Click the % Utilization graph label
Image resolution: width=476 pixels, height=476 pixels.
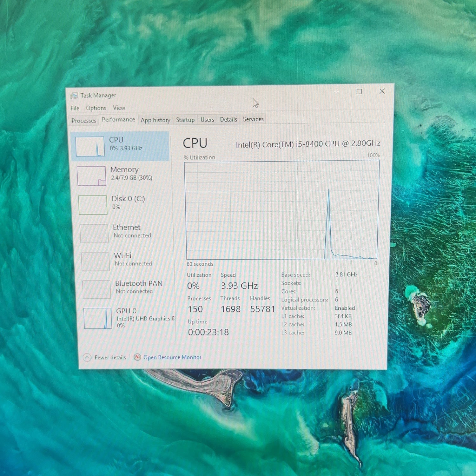pos(199,157)
